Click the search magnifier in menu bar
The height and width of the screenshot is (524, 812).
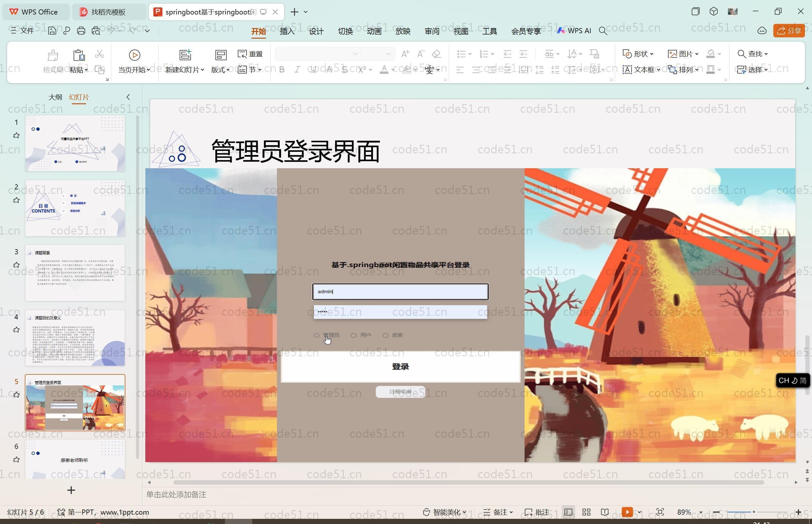pos(603,31)
